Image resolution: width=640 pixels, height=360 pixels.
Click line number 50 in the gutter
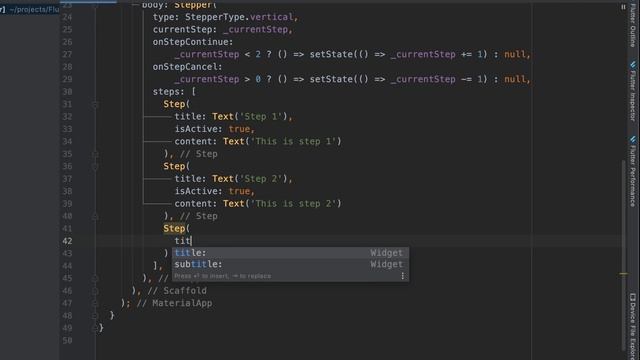[x=67, y=341]
